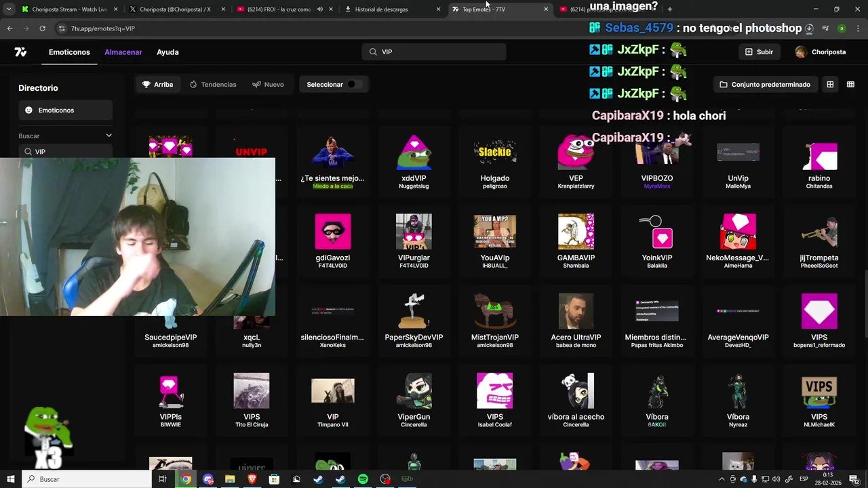The image size is (868, 488).
Task: Switch to compact grid view icon
Action: tap(850, 85)
